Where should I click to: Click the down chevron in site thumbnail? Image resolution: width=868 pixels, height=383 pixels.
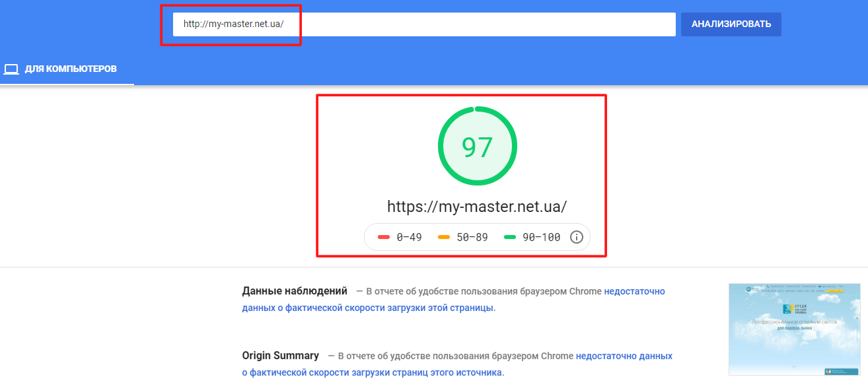point(794,365)
